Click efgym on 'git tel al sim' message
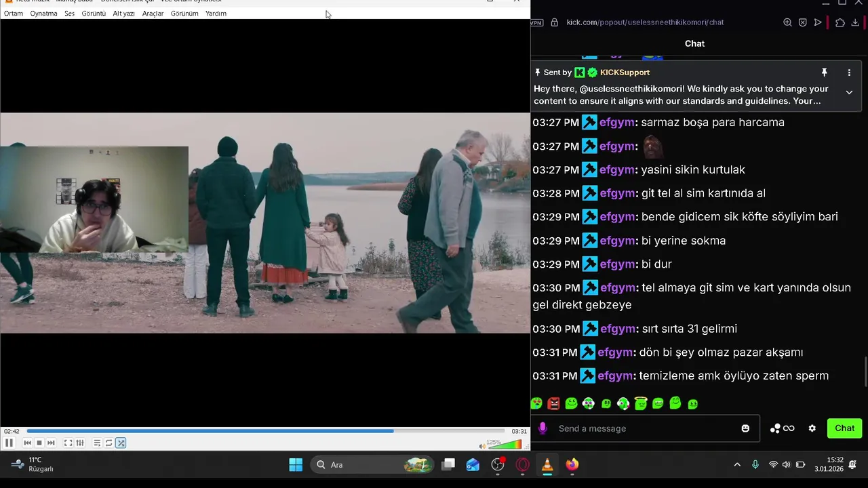The width and height of the screenshot is (868, 488). [x=617, y=193]
